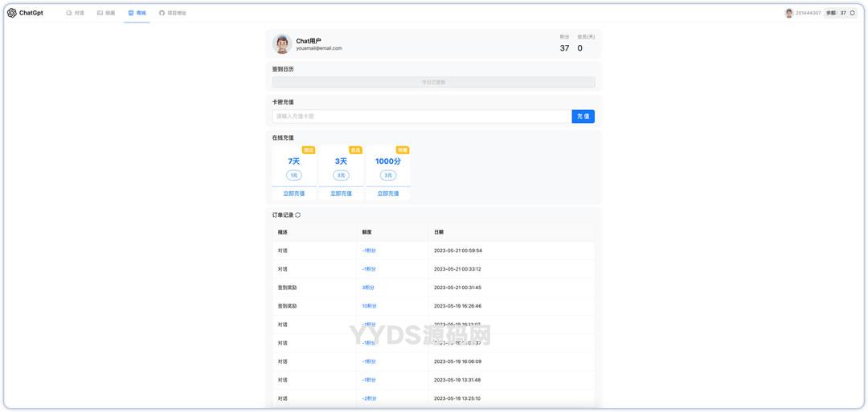
Task: Click the 额度 column header
Action: click(366, 232)
